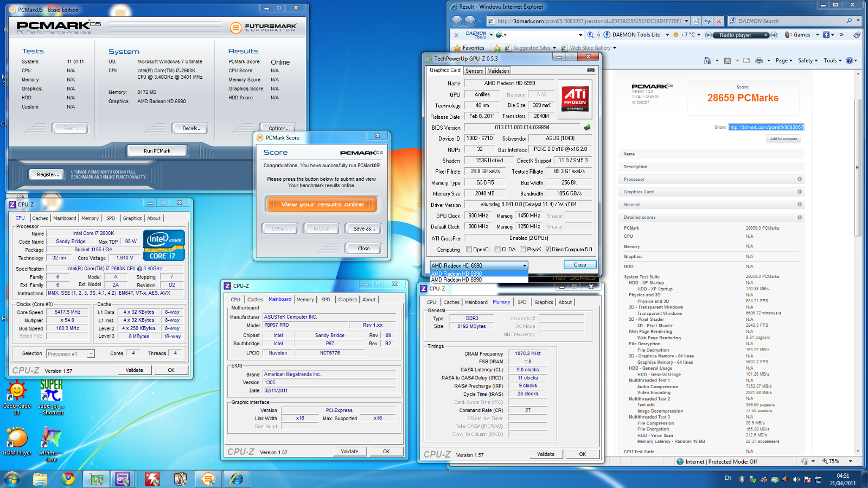Click the GPU-Z BIOS save chip icon

tap(586, 128)
